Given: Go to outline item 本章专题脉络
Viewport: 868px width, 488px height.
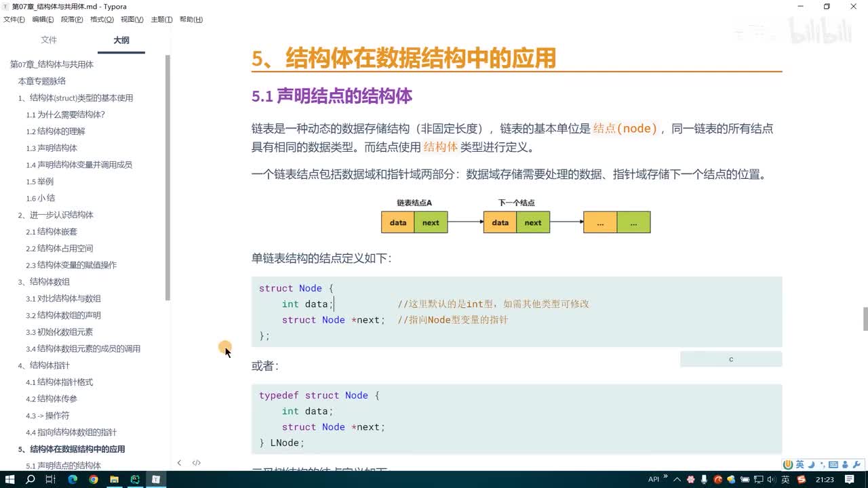Looking at the screenshot, I should [41, 81].
